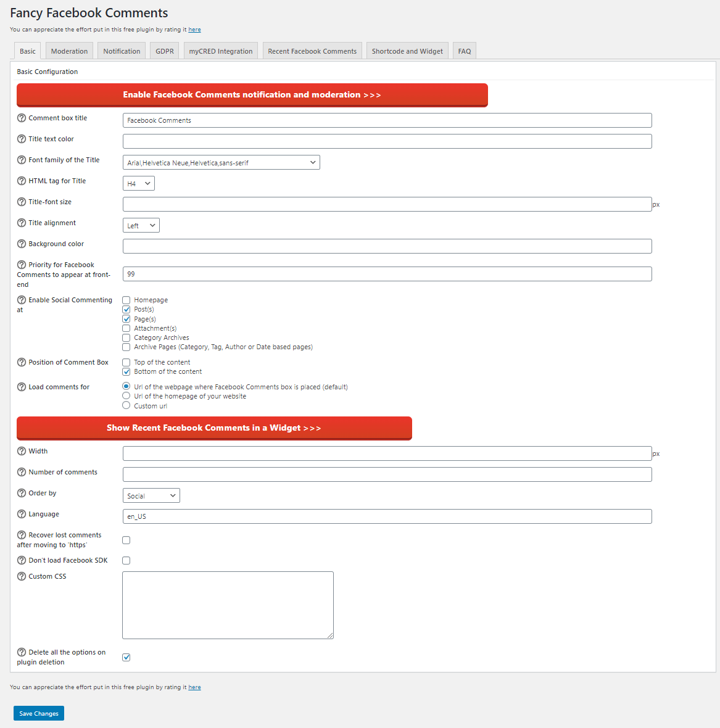This screenshot has width=720, height=728.
Task: Click help icon next to Title alignment
Action: (22, 223)
